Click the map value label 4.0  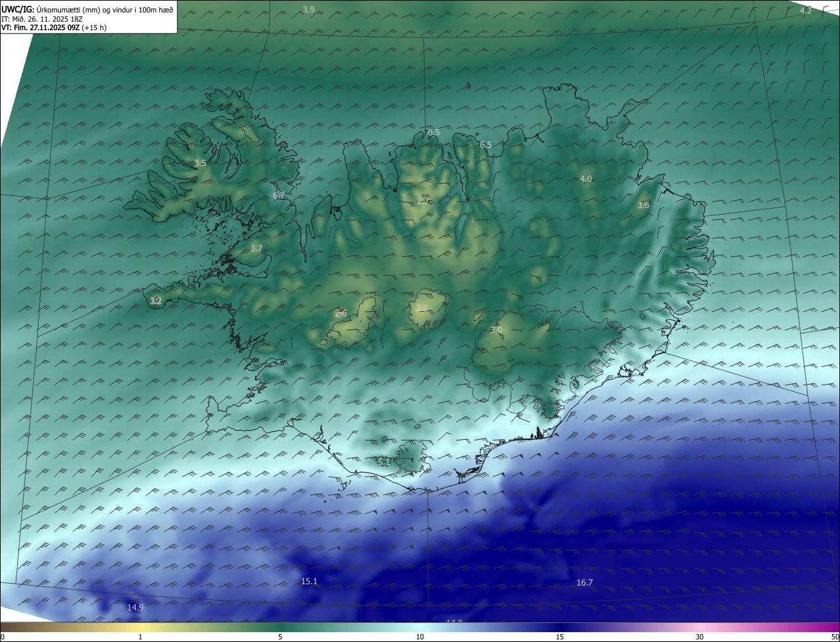586,179
